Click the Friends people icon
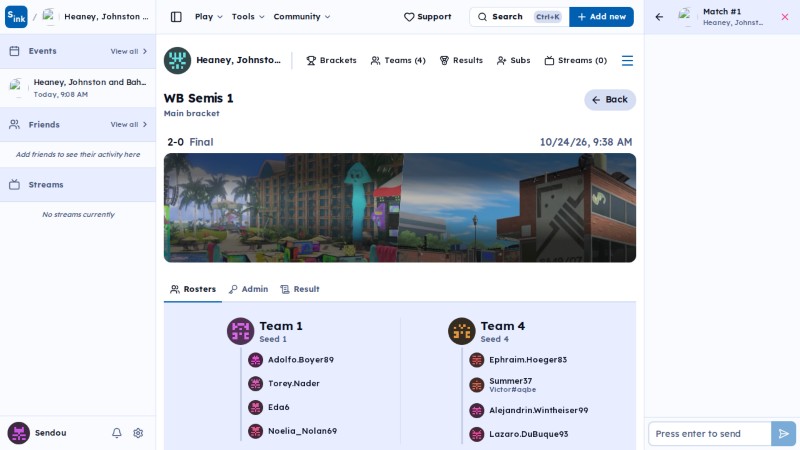This screenshot has height=450, width=800. 14,124
